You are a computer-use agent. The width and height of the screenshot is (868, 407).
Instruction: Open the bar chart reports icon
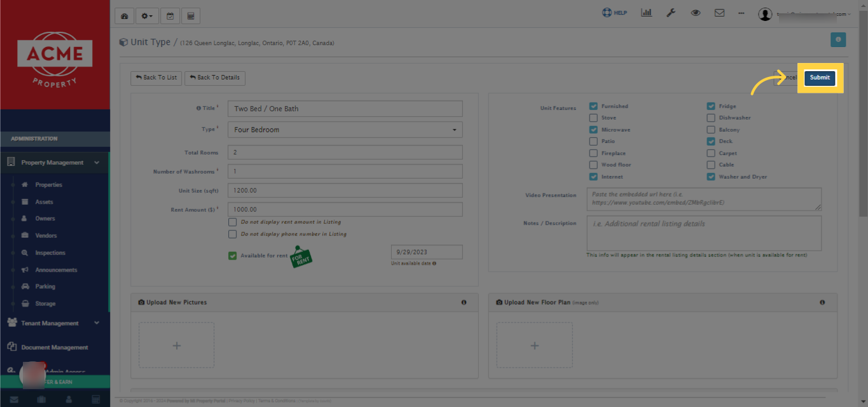click(646, 12)
